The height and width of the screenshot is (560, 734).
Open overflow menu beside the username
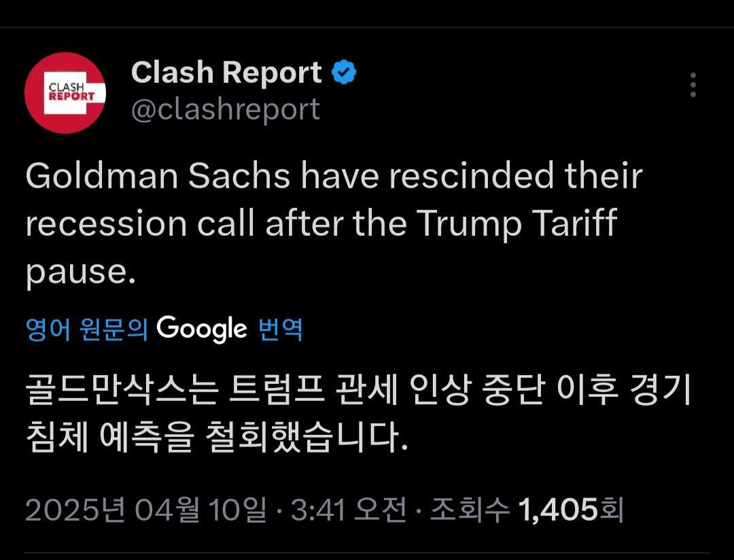[x=694, y=84]
